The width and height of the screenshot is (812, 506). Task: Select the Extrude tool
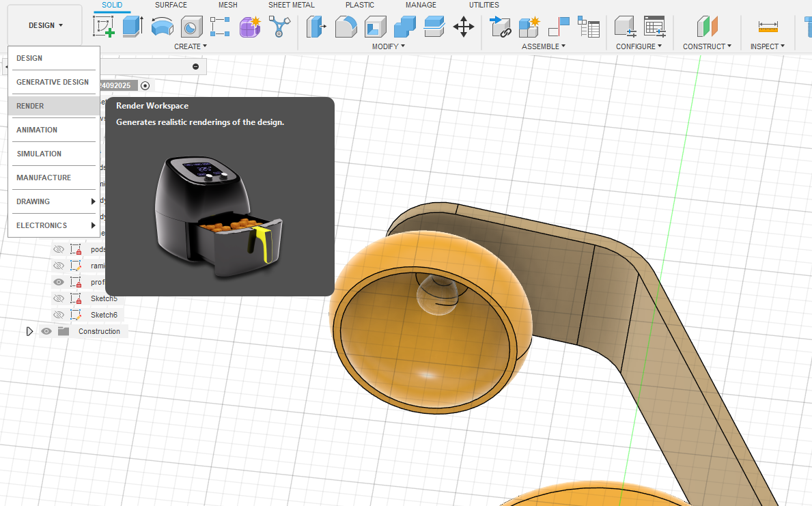[132, 27]
